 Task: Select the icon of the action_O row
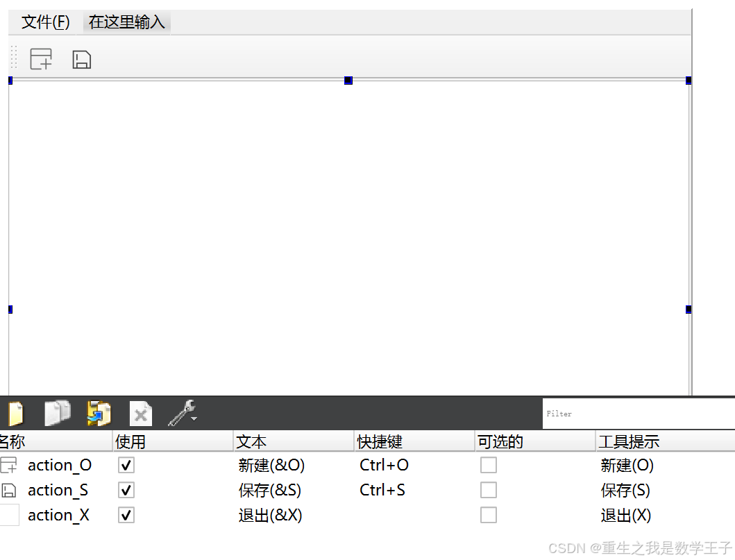pos(8,466)
